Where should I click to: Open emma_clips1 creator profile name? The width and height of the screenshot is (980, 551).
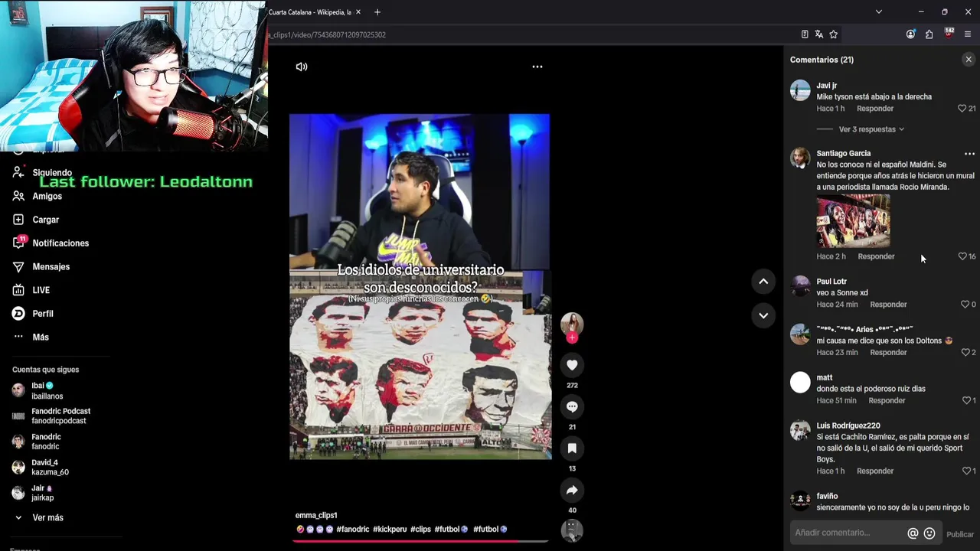(316, 516)
